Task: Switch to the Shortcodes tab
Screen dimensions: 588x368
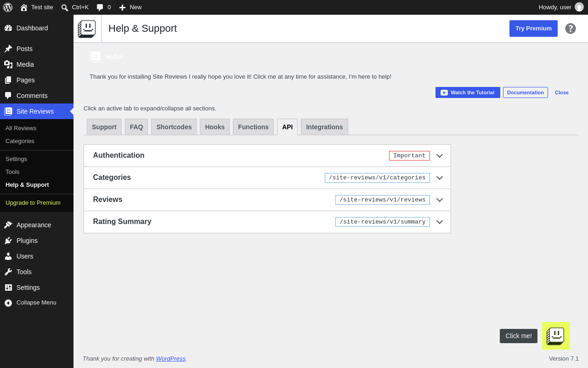Action: [174, 127]
